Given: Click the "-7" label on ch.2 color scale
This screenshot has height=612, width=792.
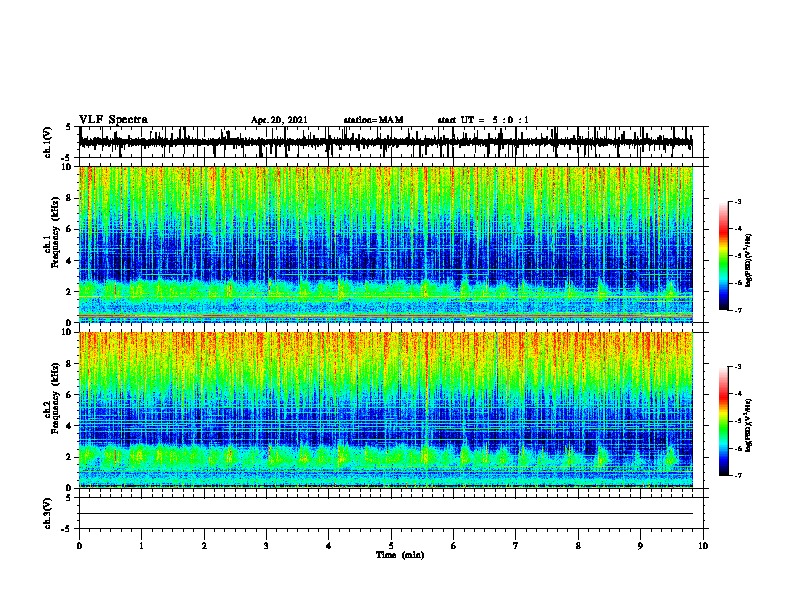Looking at the screenshot, I should pos(737,475).
